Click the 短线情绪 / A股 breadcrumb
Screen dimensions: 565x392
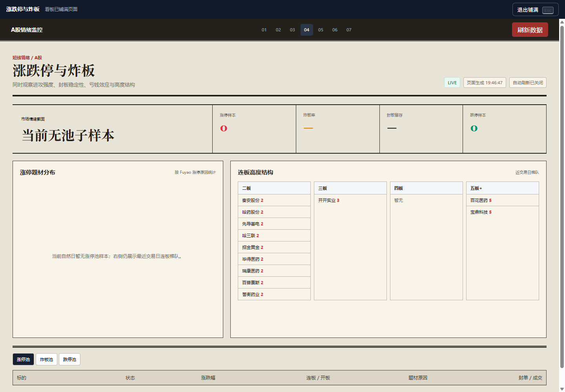(27, 58)
